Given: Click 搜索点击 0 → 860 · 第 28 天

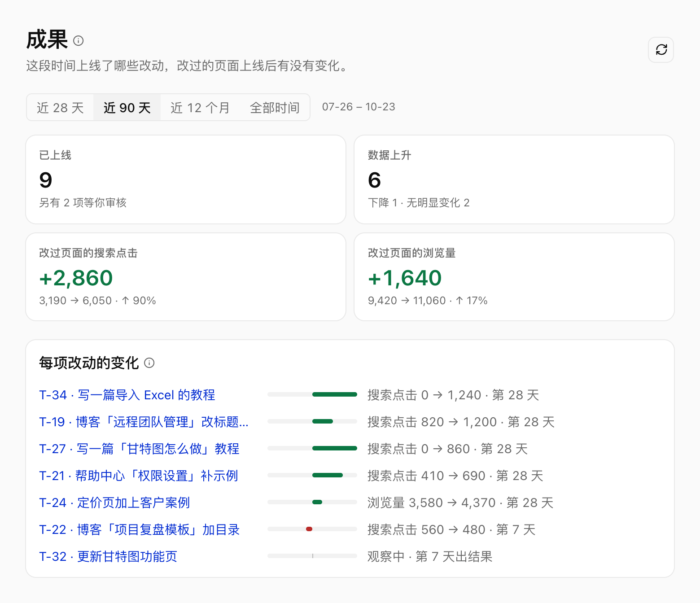Looking at the screenshot, I should [x=447, y=449].
